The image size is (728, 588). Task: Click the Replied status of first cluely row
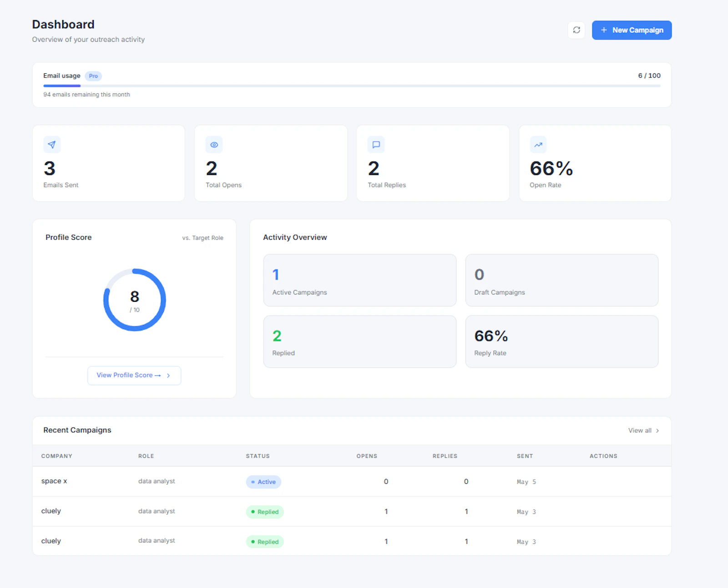[265, 512]
